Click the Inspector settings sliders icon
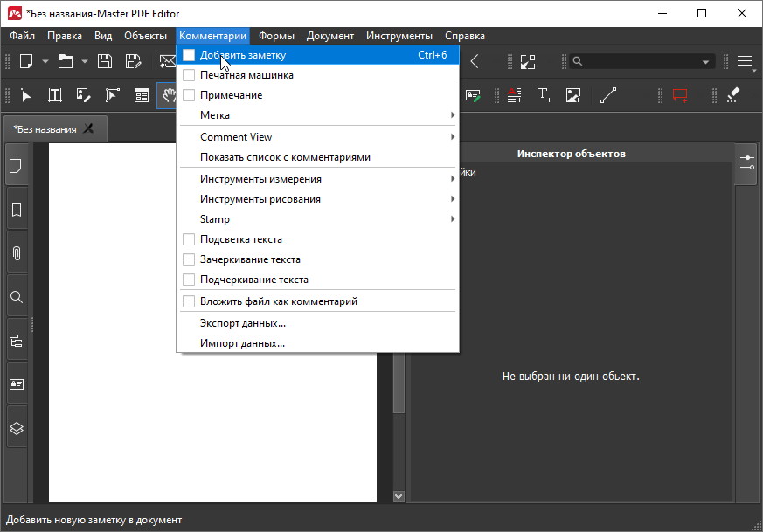The image size is (763, 532). tap(746, 162)
